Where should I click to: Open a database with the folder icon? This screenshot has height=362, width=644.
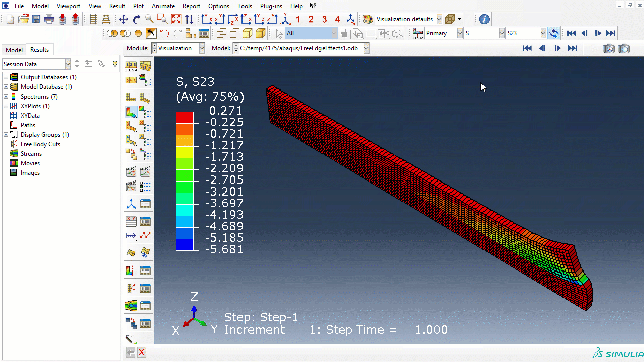[x=23, y=19]
